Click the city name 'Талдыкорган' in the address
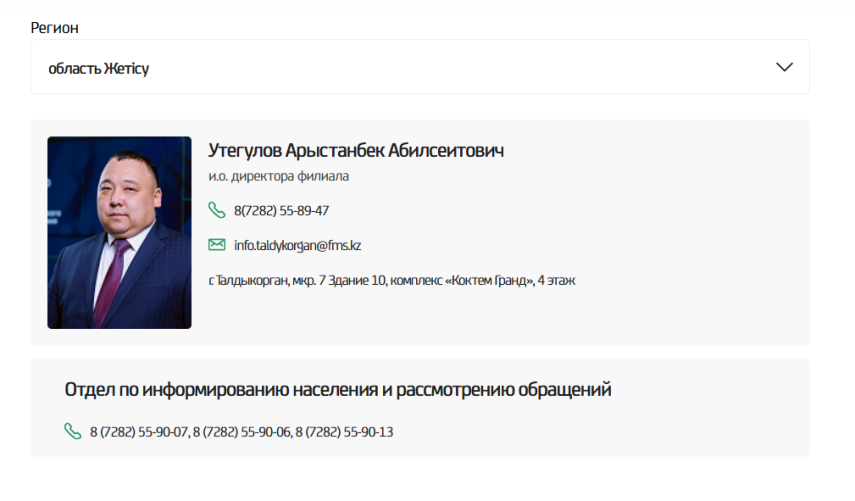Viewport: 855px width, 501px height. coord(252,281)
